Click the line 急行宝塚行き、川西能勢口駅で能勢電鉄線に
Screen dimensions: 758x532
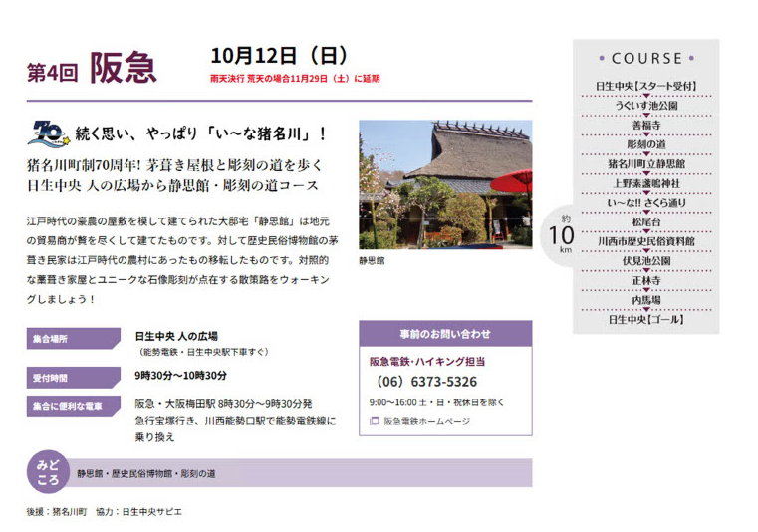click(235, 421)
